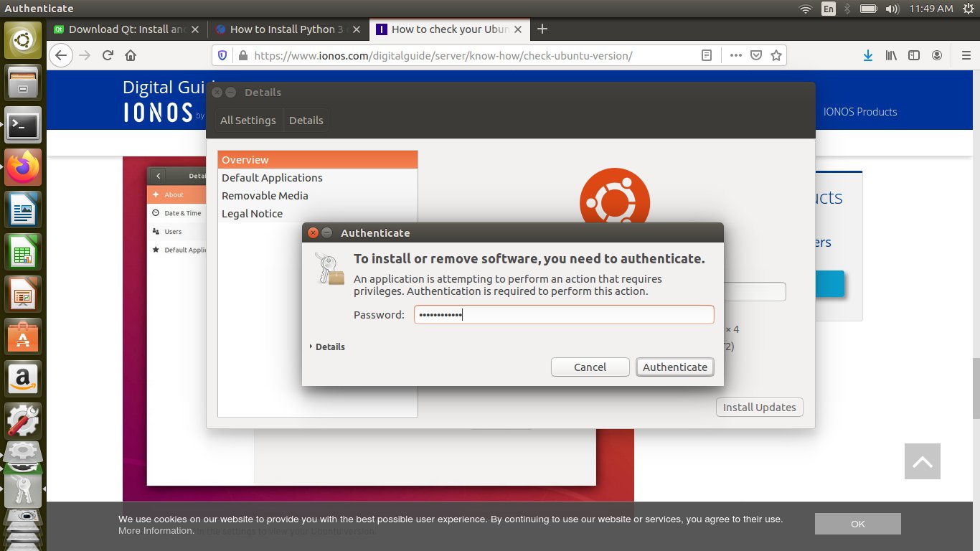Toggle Reader View in address bar
The image size is (980, 551).
[x=707, y=55]
